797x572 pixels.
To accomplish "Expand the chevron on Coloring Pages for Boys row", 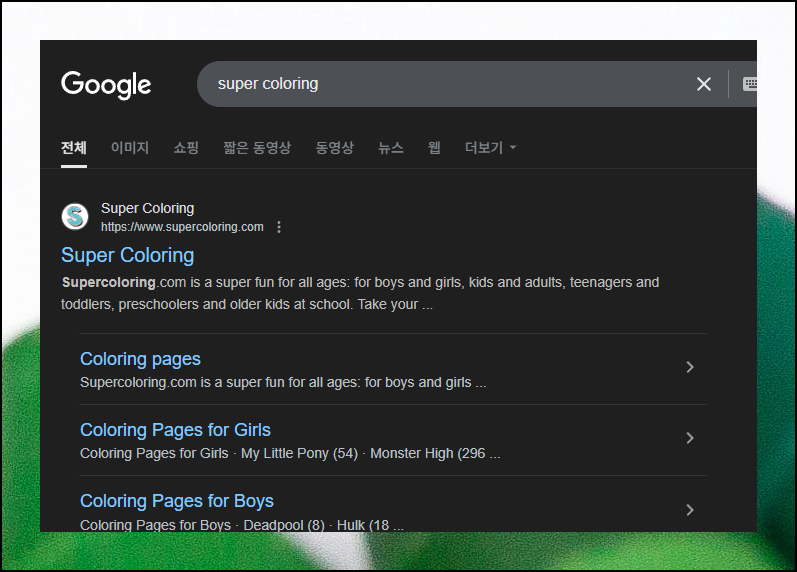I will pyautogui.click(x=690, y=510).
